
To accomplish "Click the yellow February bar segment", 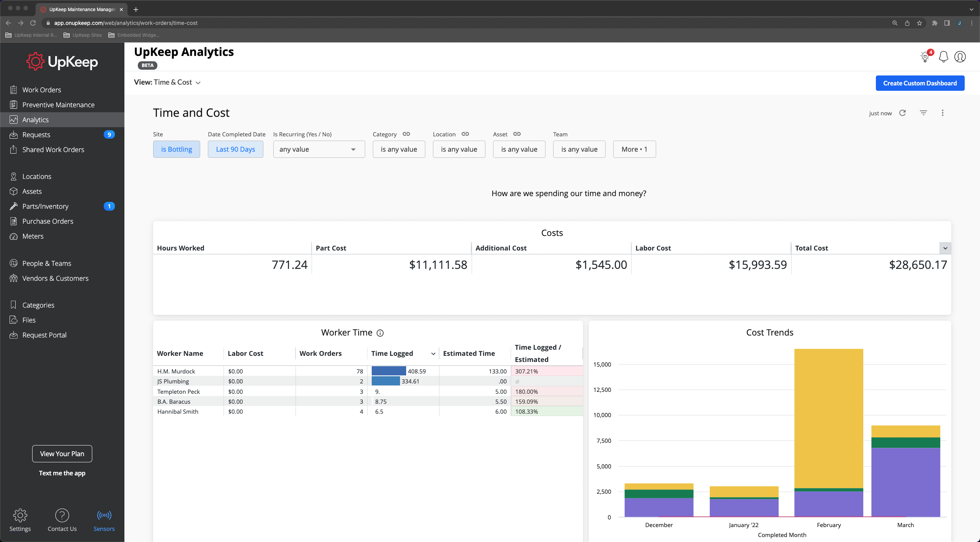I will pyautogui.click(x=828, y=418).
